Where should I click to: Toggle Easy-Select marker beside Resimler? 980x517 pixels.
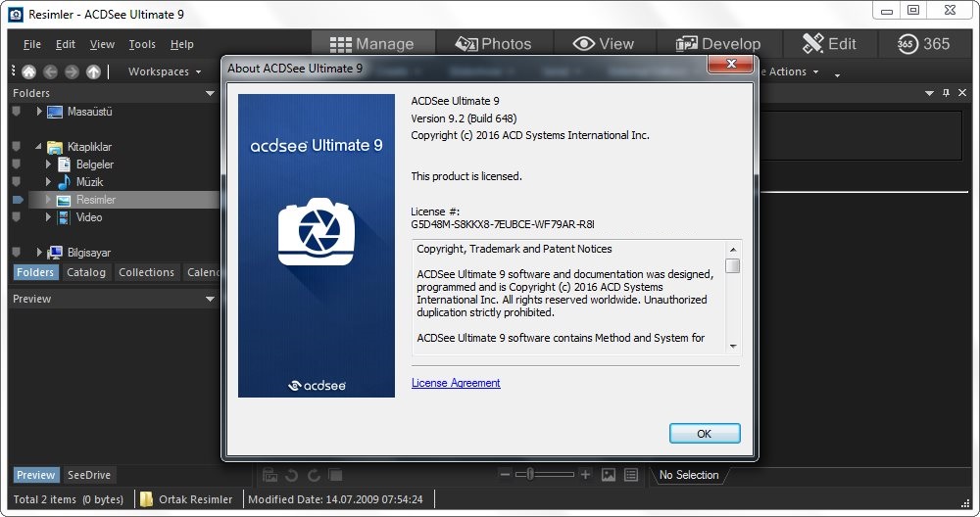point(18,200)
